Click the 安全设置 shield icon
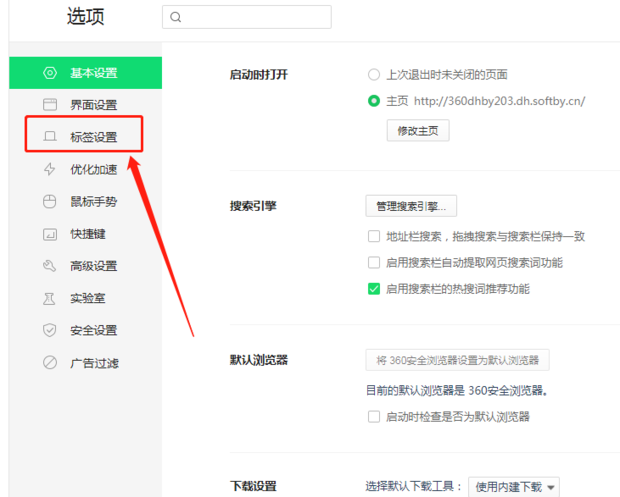 click(x=49, y=330)
